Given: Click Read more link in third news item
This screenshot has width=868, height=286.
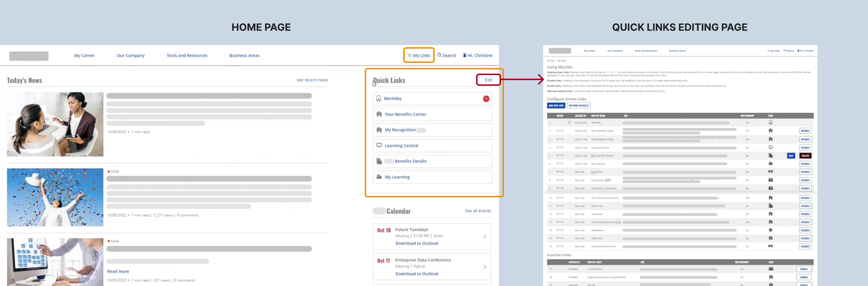Looking at the screenshot, I should 118,271.
